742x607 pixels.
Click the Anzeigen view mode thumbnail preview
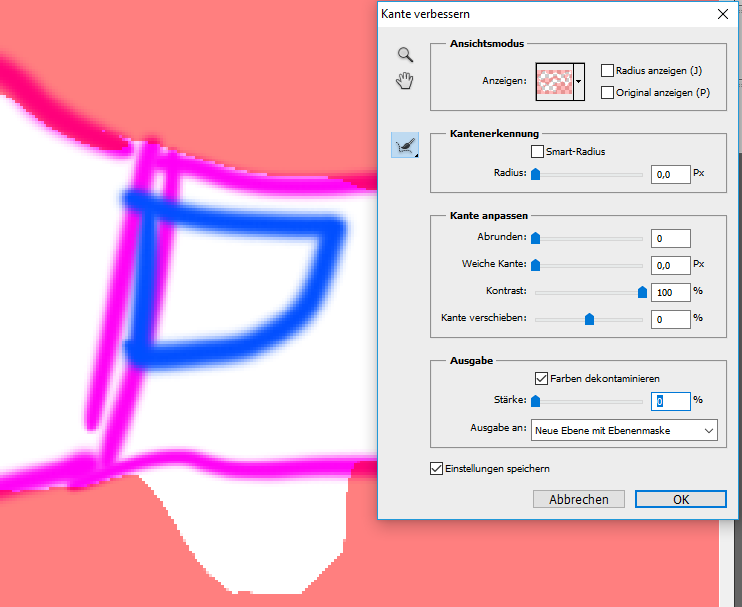pyautogui.click(x=554, y=81)
